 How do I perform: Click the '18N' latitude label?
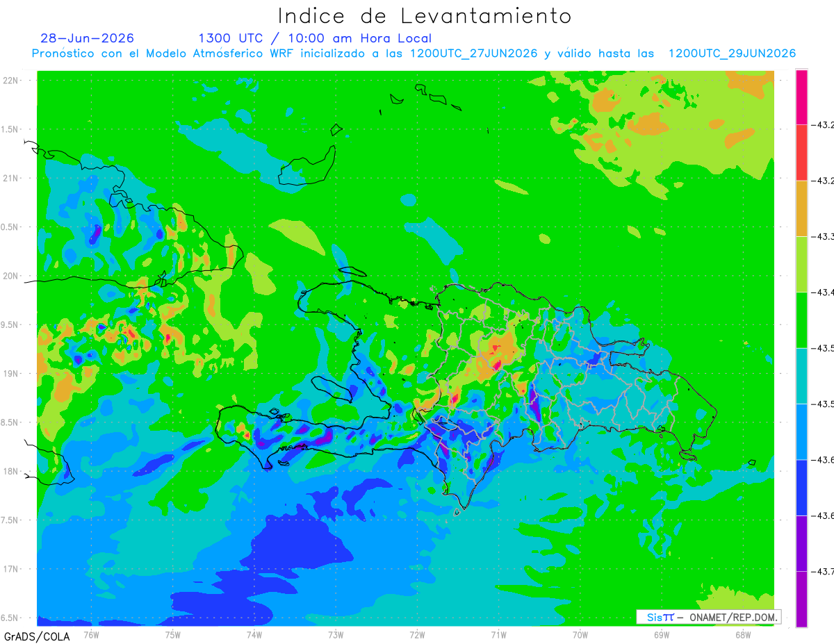click(x=11, y=471)
